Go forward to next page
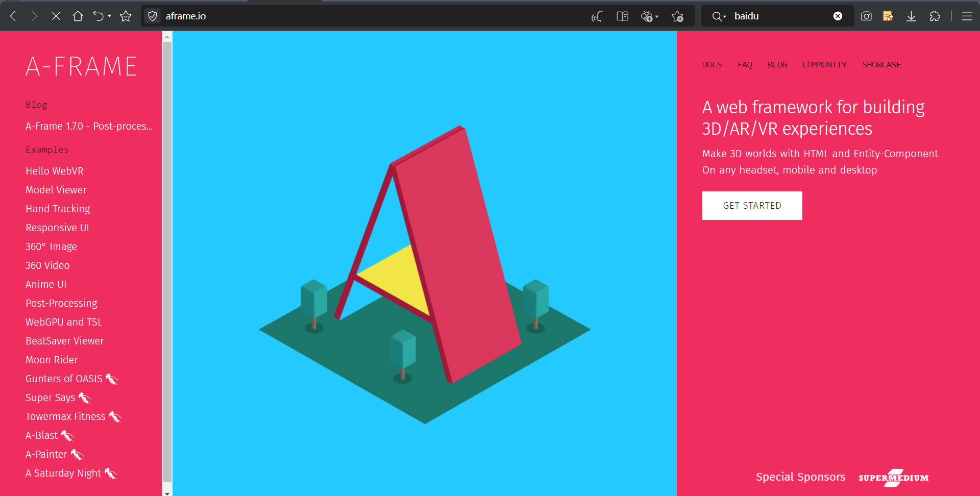 pos(34,16)
